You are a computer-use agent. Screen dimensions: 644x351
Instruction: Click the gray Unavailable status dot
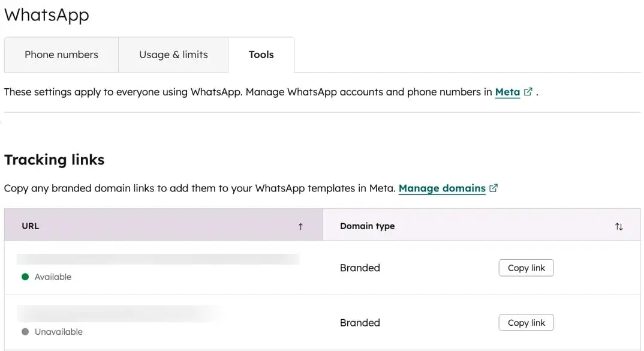pos(25,332)
